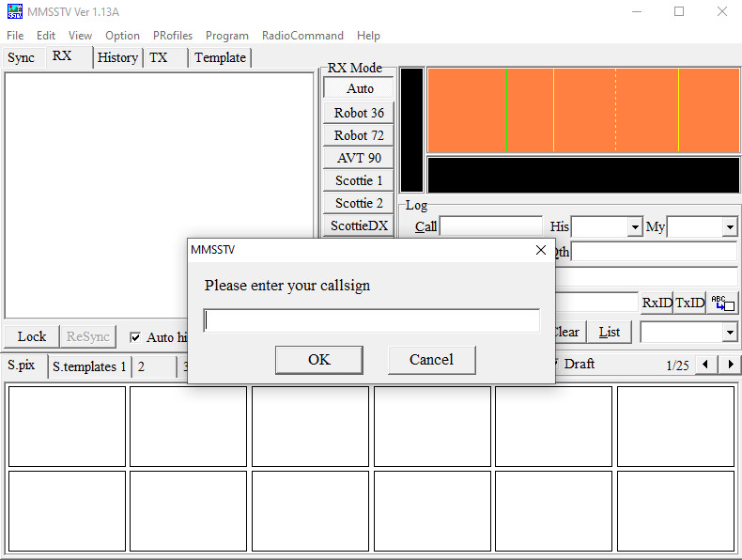
Task: Select Scottie 2 RX mode
Action: click(359, 203)
